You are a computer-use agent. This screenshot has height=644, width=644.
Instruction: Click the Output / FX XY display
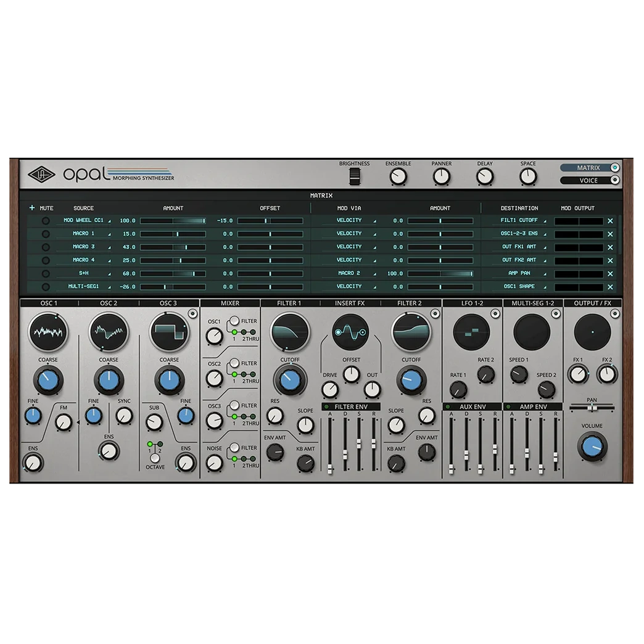coord(592,332)
